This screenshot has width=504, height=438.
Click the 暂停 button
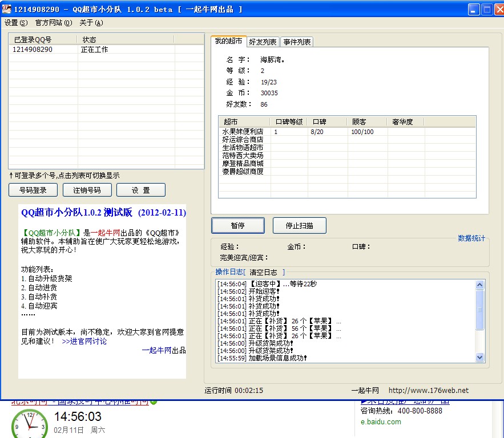238,226
